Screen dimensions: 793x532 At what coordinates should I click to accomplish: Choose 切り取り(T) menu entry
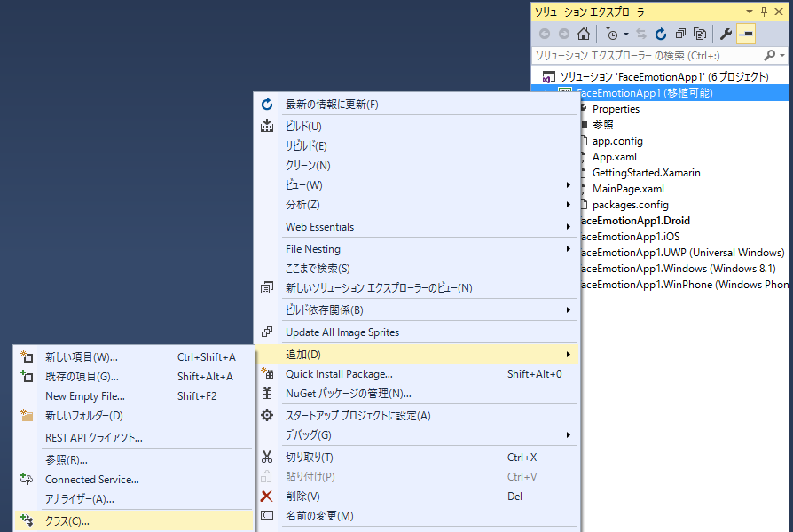coord(417,458)
